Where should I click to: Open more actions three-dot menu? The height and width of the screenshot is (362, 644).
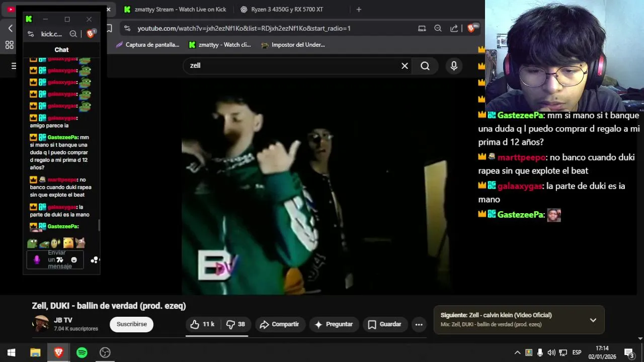[x=419, y=324]
